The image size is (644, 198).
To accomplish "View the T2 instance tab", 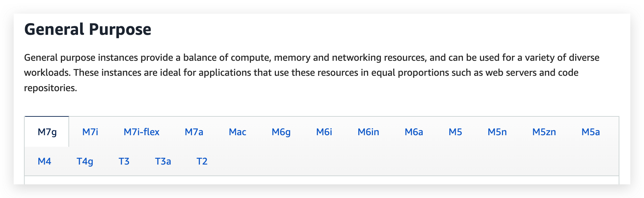I will coord(202,161).
